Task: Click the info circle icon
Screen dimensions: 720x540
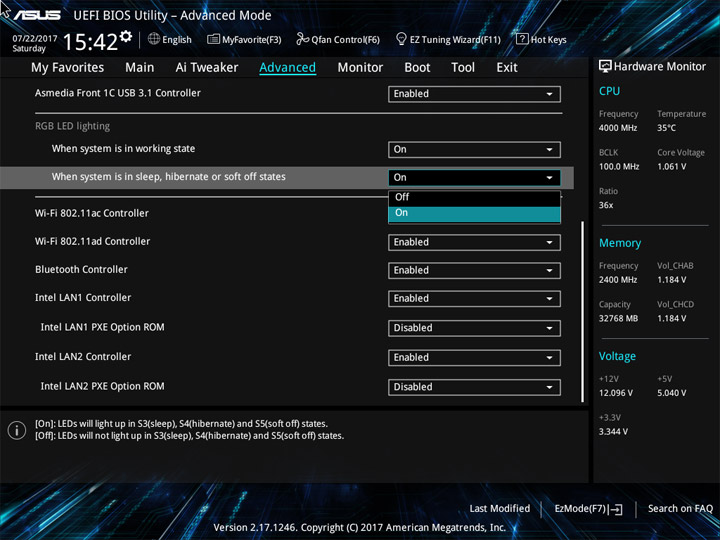Action: (x=17, y=430)
